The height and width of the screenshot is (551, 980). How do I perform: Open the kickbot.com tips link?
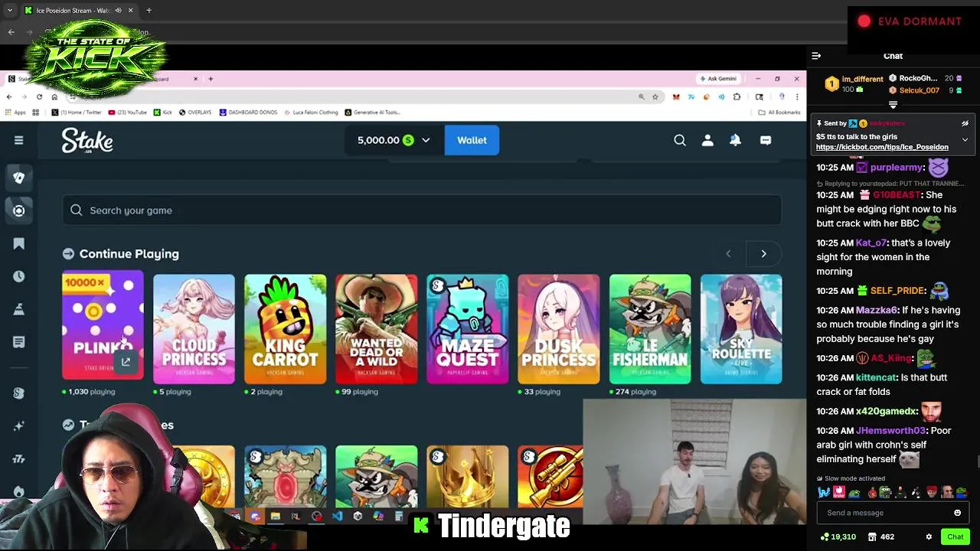882,147
